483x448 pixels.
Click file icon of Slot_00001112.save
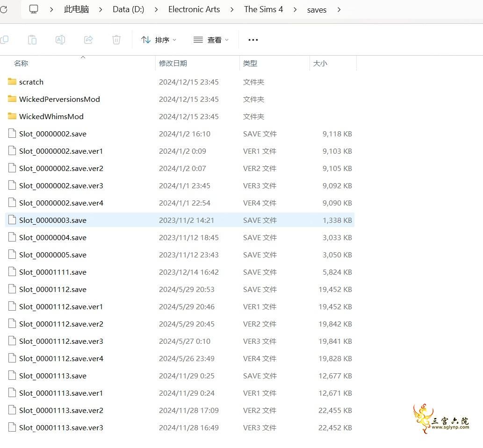(12, 289)
